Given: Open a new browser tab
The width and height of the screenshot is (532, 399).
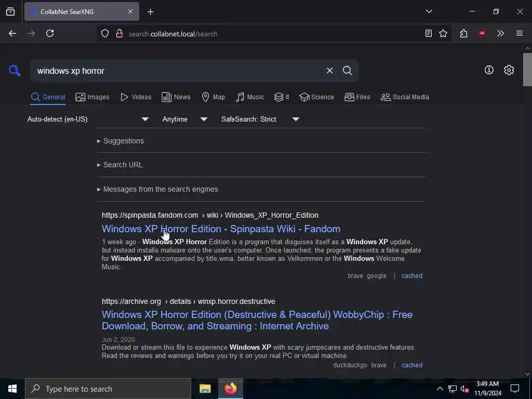Looking at the screenshot, I should [x=151, y=12].
